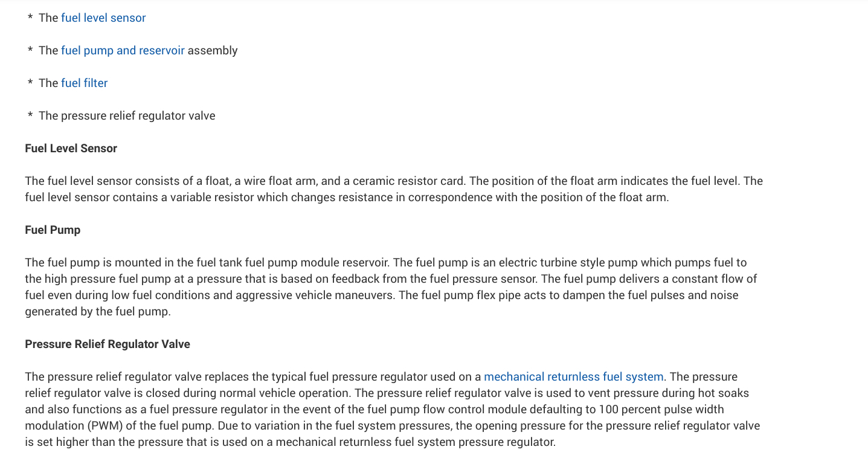
Task: Open the fuel pump and reservoir link
Action: (123, 51)
